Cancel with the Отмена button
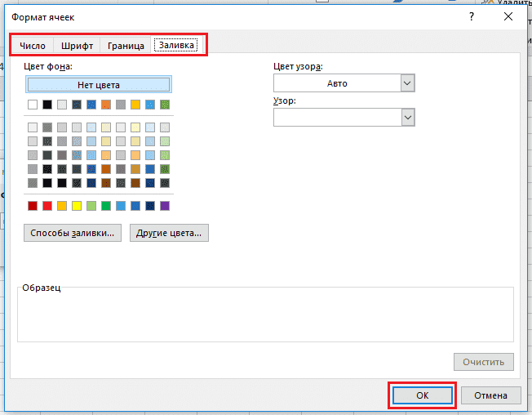The image size is (532, 415). click(x=490, y=395)
